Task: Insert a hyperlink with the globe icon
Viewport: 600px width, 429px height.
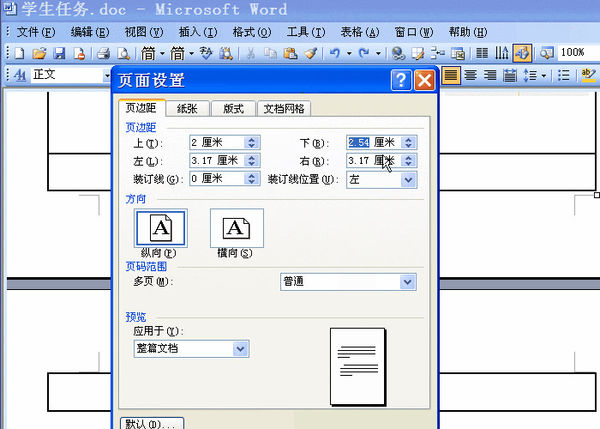Action: [398, 53]
